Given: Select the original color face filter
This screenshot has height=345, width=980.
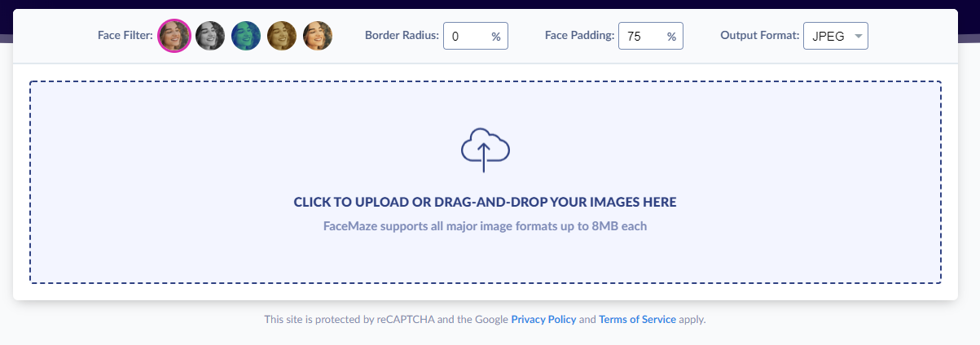Looking at the screenshot, I should (x=174, y=36).
